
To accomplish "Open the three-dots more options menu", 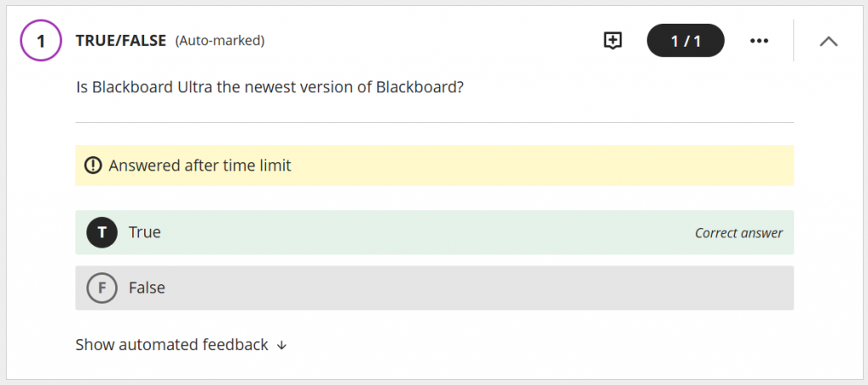I will pos(759,41).
